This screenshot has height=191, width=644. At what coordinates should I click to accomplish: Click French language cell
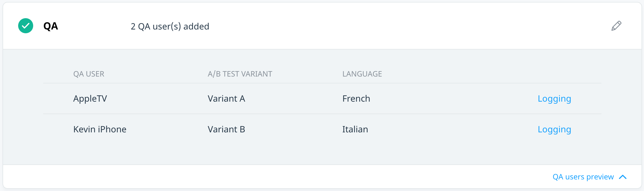coord(356,98)
